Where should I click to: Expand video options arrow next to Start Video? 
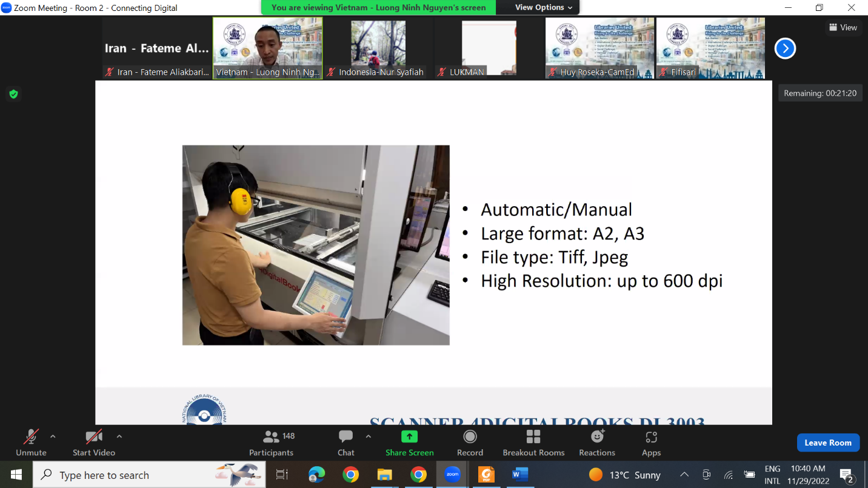(119, 436)
